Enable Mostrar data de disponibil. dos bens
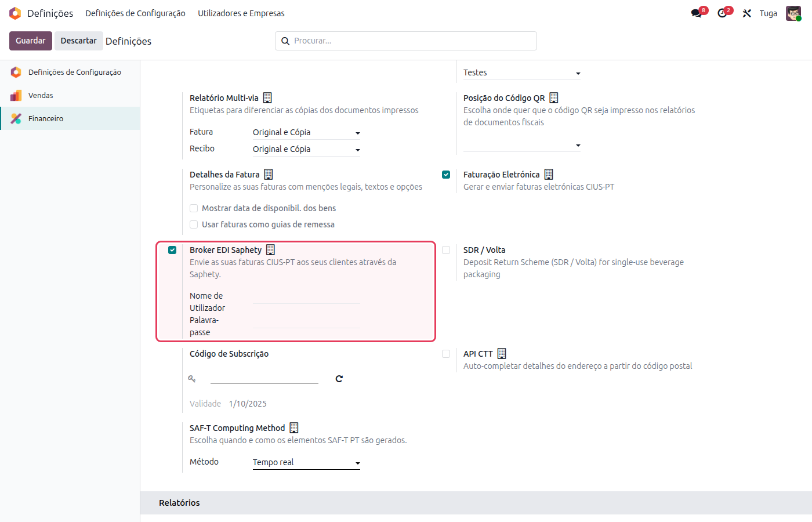 click(x=194, y=208)
